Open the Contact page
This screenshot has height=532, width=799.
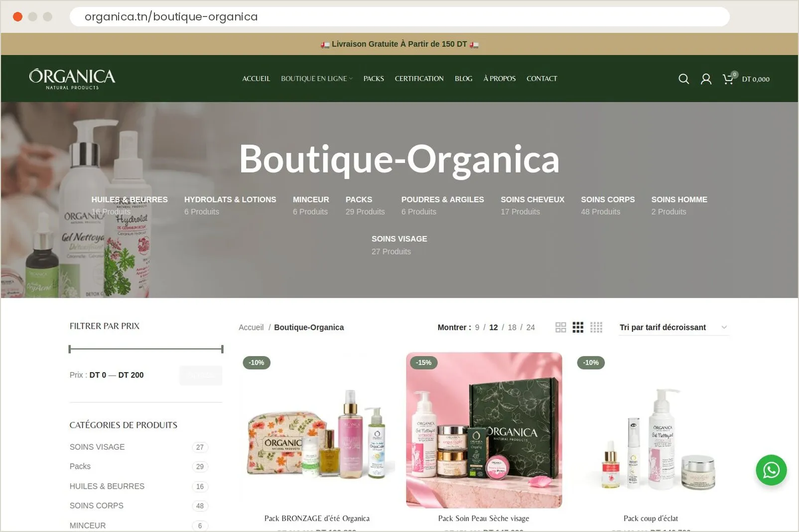541,79
